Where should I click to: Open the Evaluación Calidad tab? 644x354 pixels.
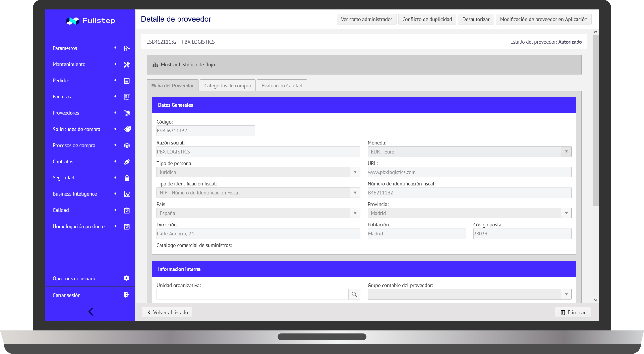tap(282, 85)
